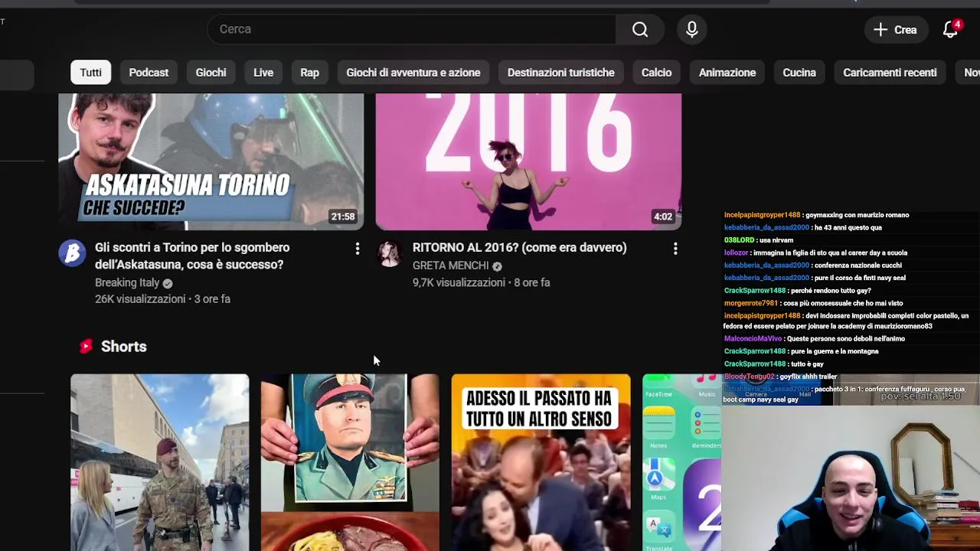Click chat username morgenrote7981
The width and height of the screenshot is (980, 551).
pos(750,303)
